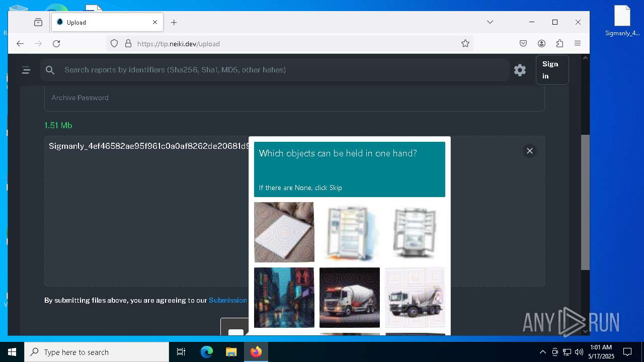Open the notification center icon
The width and height of the screenshot is (644, 362).
point(627,352)
